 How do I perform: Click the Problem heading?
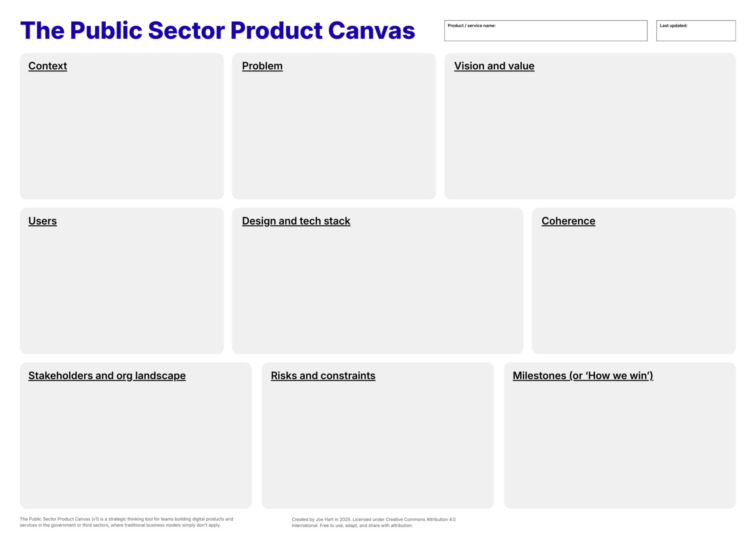(x=262, y=66)
